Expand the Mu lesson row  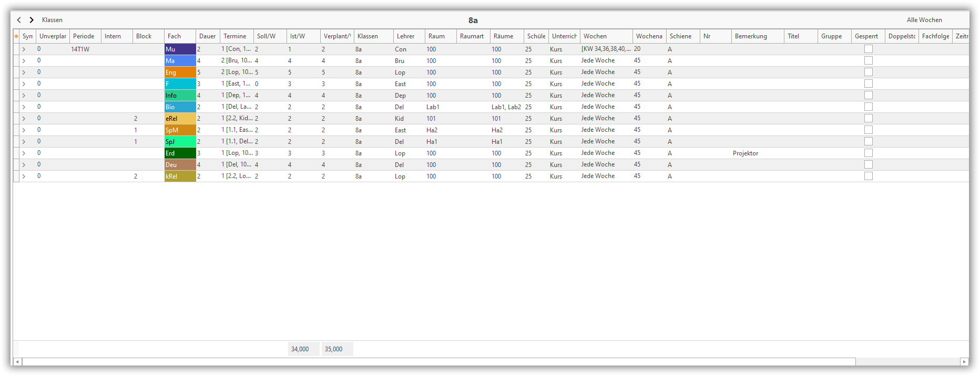[x=24, y=49]
